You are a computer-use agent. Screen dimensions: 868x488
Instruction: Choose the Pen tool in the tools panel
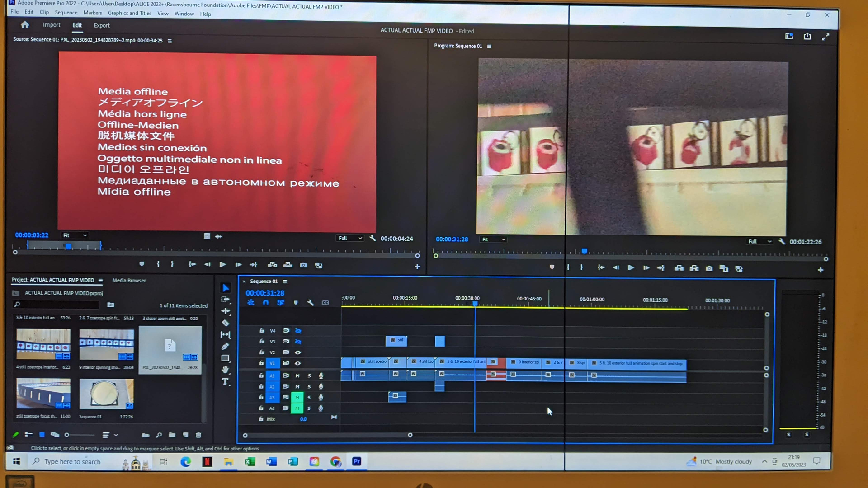pos(225,346)
